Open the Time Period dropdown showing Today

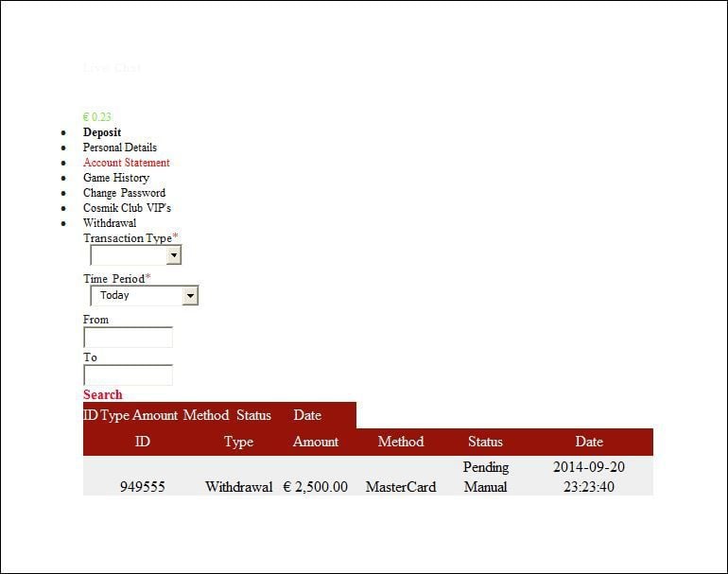[145, 296]
